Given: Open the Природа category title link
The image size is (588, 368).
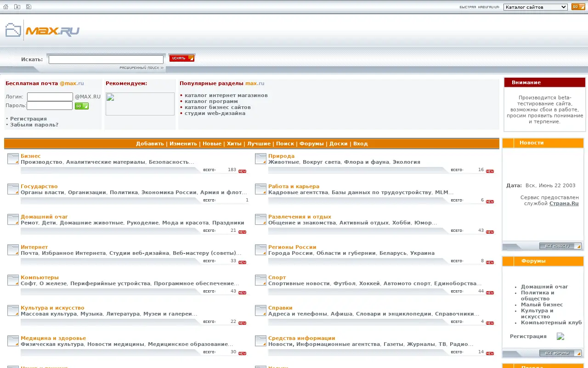Looking at the screenshot, I should click(x=282, y=156).
